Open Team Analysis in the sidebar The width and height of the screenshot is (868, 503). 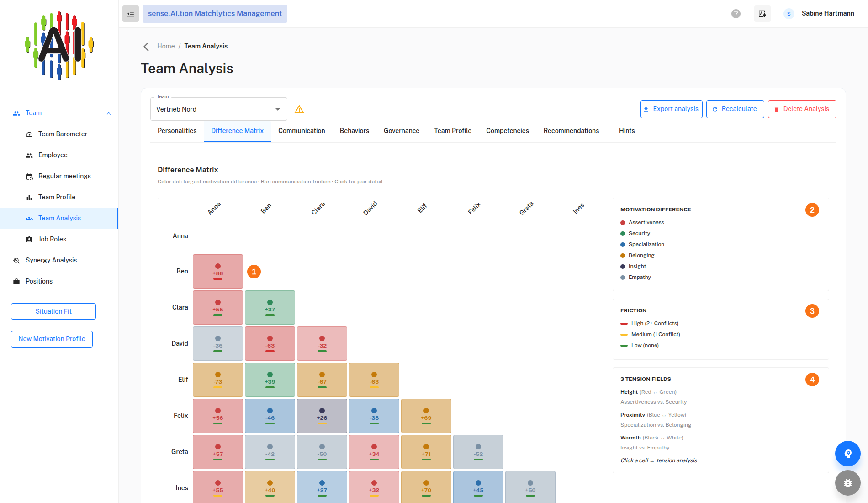click(x=59, y=219)
